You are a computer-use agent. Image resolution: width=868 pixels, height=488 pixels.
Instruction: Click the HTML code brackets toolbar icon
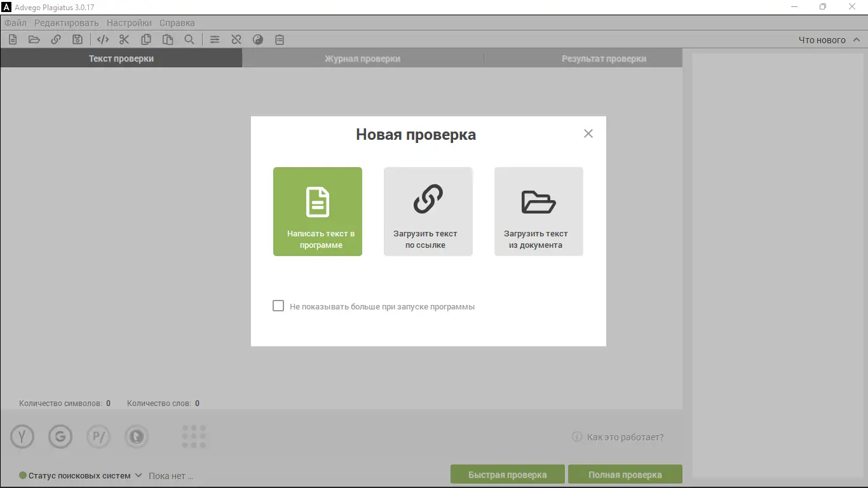click(103, 39)
